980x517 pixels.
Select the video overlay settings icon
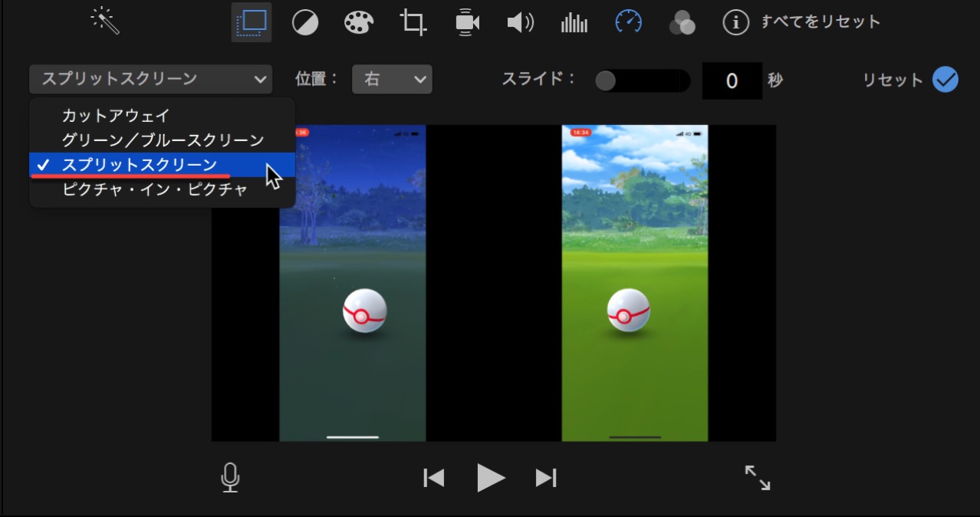[x=252, y=22]
